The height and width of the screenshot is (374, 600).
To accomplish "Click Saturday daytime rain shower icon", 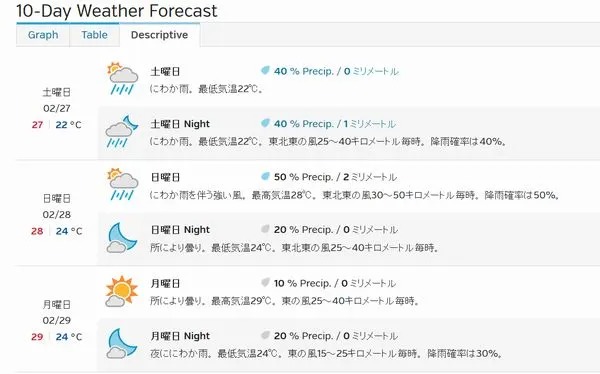I will click(122, 78).
